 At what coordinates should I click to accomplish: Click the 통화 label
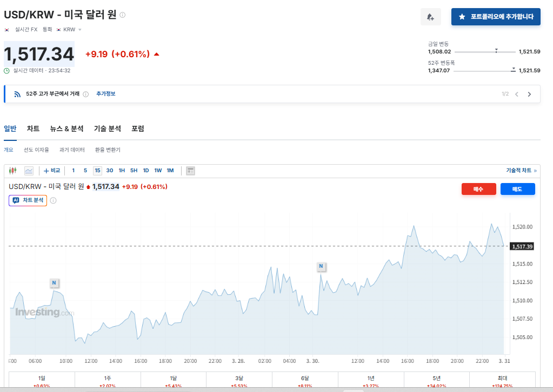coord(47,30)
